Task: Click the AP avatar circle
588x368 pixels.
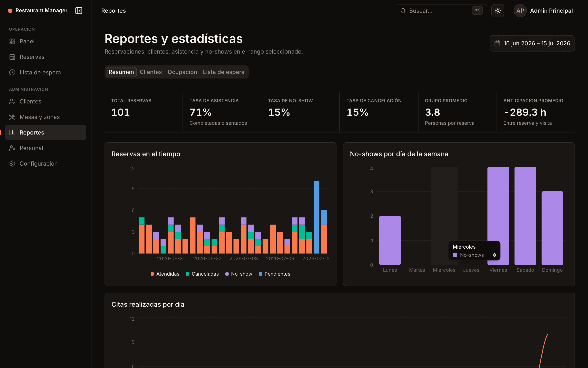Action: point(520,10)
